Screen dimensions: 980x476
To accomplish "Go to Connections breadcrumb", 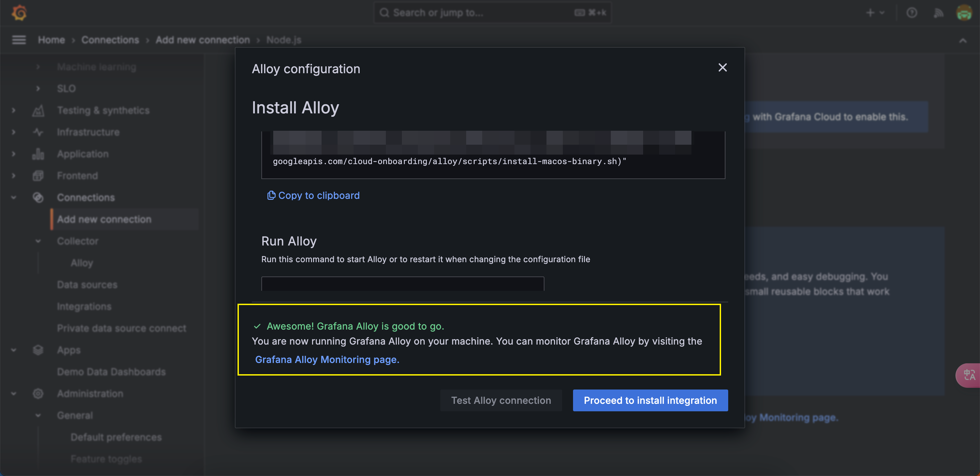I will point(110,39).
